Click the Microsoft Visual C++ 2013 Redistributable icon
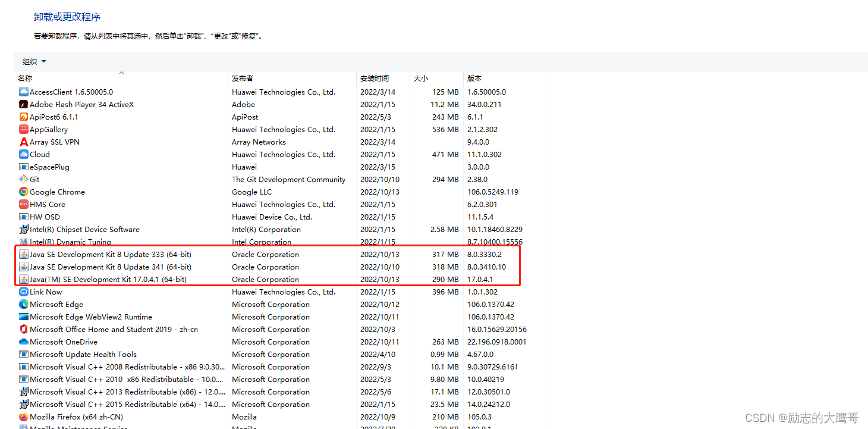The width and height of the screenshot is (868, 429). point(24,392)
